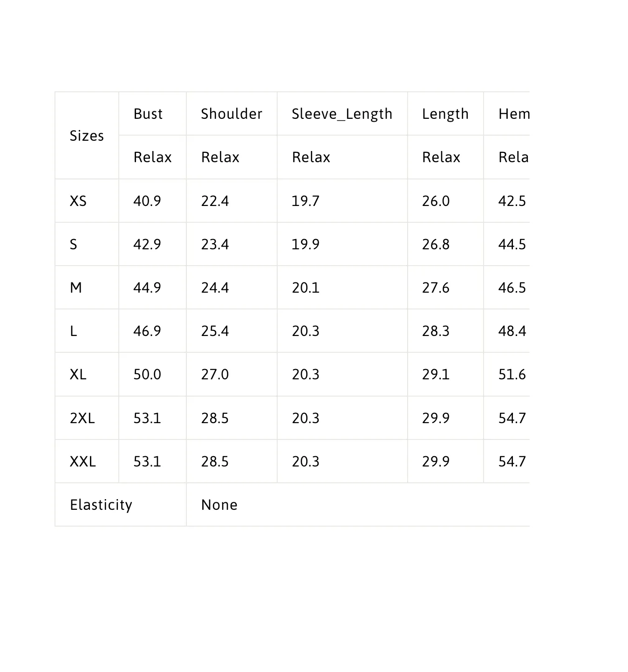Select the partially visible Hem header
Image resolution: width=628 pixels, height=672 pixels.
(513, 114)
